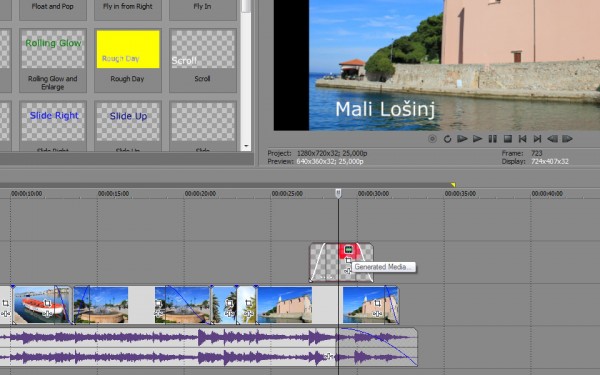Open Pan/Crop on second fountain clip
The height and width of the screenshot is (375, 600).
(158, 304)
